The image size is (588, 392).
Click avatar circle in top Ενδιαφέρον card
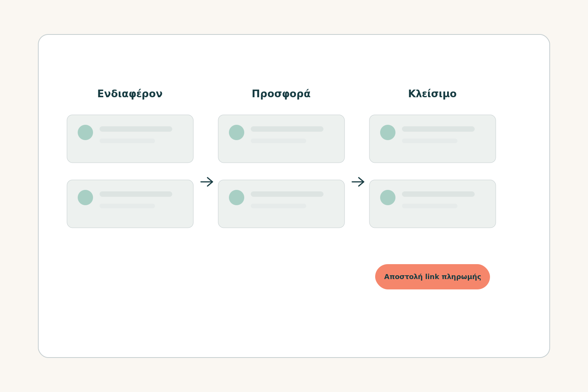(x=85, y=132)
